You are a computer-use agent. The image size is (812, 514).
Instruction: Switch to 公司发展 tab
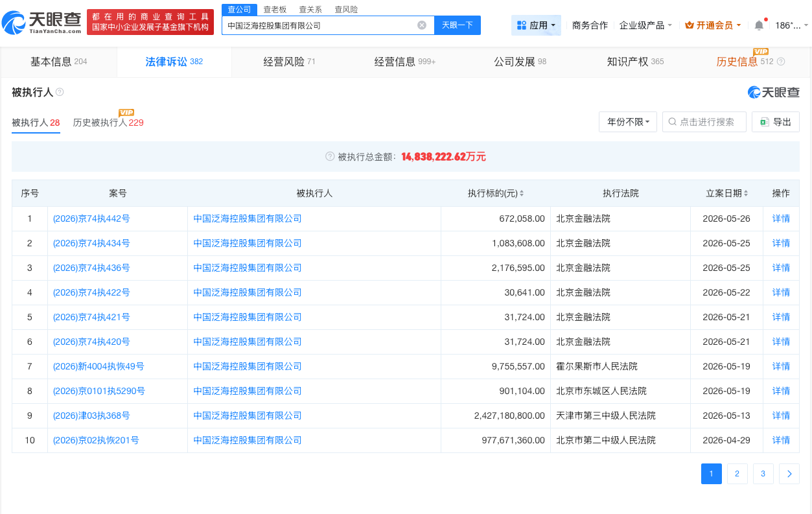click(x=520, y=62)
